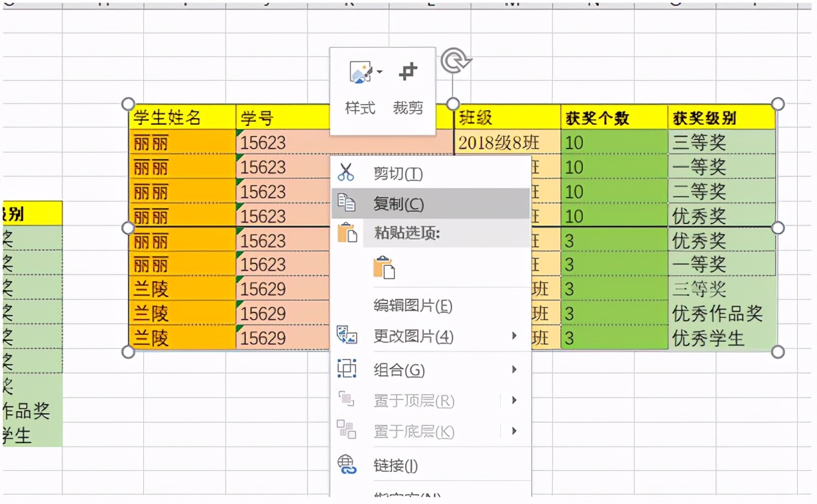
Task: Click the 班级 header cell
Action: point(508,117)
